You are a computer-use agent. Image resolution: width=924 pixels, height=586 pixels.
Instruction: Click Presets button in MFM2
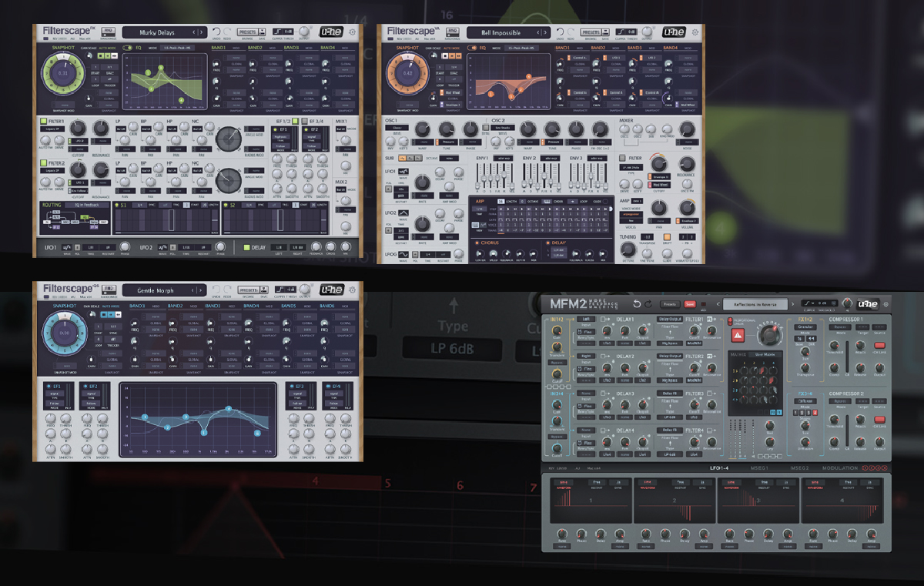click(x=670, y=304)
